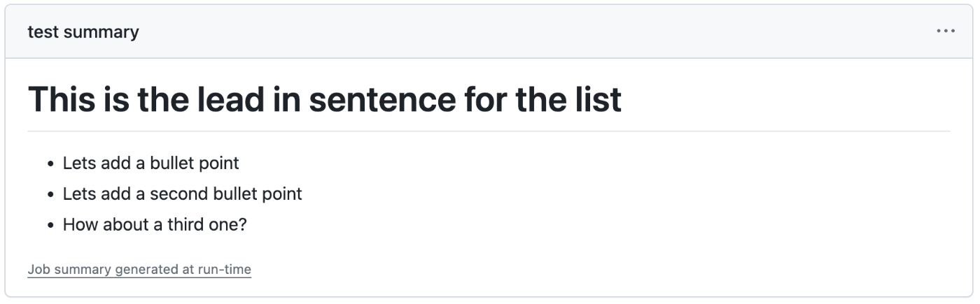Select the test summary panel title
The width and height of the screenshot is (980, 304).
(83, 32)
